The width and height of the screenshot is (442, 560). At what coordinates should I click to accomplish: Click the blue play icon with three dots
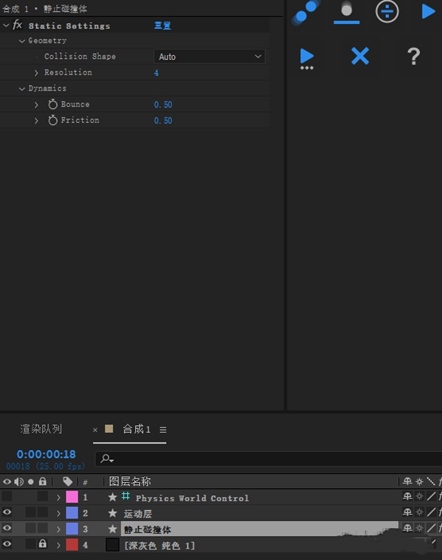coord(307,59)
